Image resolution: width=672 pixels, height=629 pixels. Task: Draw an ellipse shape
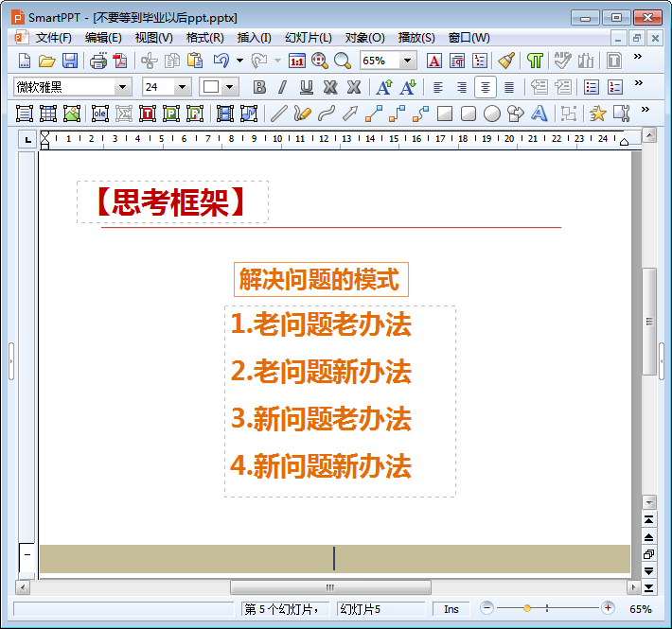click(x=491, y=114)
